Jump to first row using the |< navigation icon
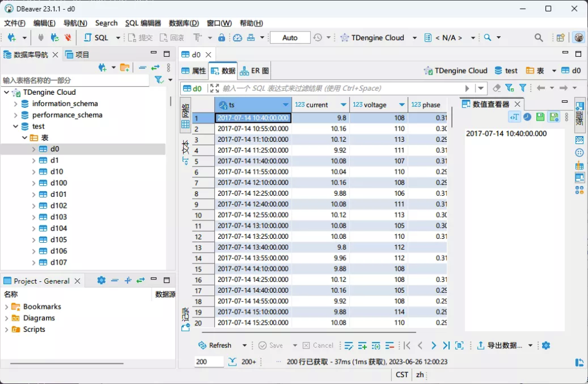This screenshot has height=384, width=588. [x=408, y=346]
